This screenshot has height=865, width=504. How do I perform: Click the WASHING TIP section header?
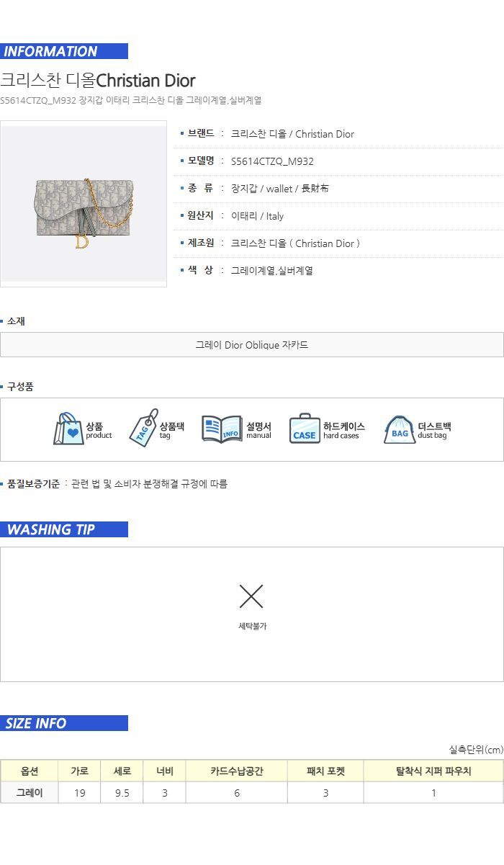pyautogui.click(x=64, y=529)
